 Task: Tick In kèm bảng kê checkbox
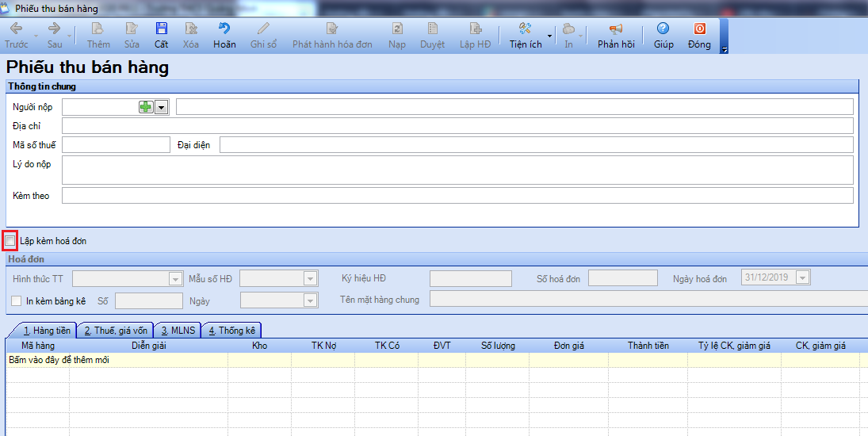tap(17, 301)
